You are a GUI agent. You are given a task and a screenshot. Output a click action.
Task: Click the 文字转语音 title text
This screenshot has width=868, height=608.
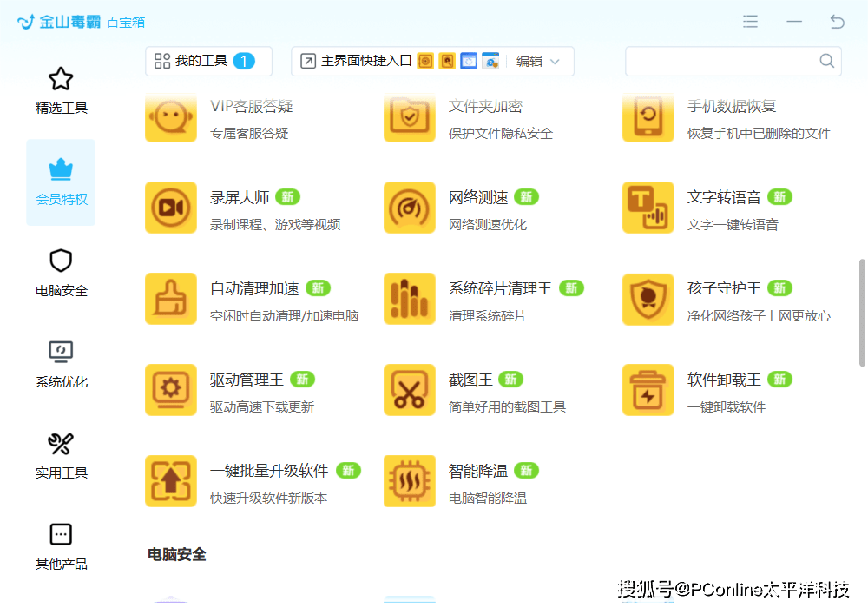724,197
